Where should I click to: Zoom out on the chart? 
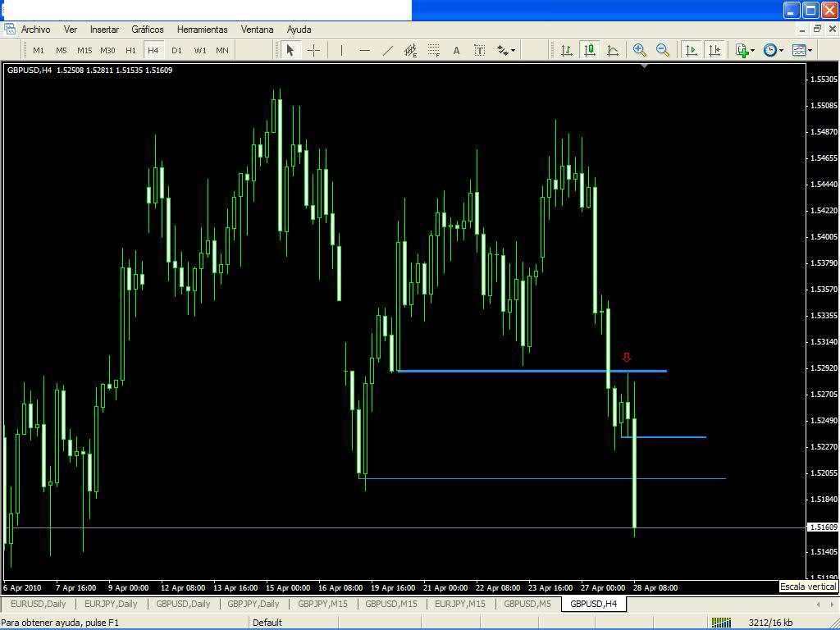[x=663, y=50]
